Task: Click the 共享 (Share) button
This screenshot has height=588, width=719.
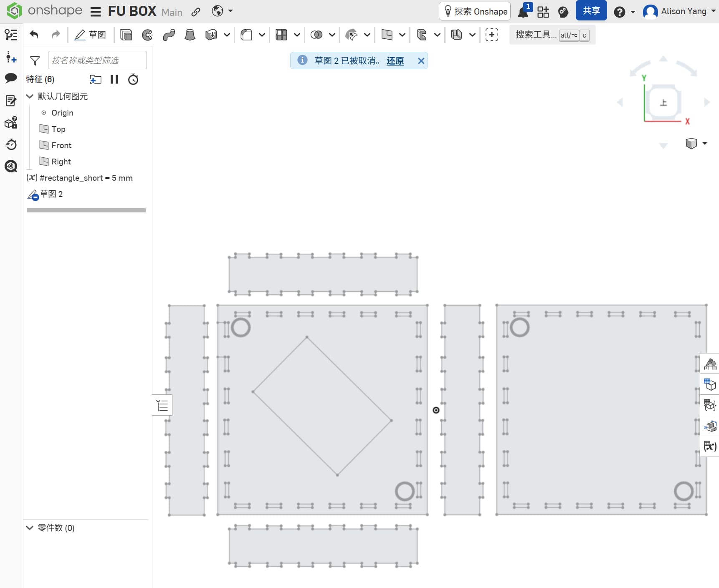Action: pos(591,10)
